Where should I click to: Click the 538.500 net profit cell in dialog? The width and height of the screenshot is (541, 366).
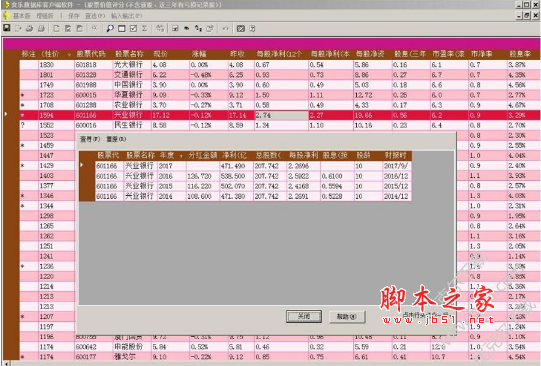[236, 176]
